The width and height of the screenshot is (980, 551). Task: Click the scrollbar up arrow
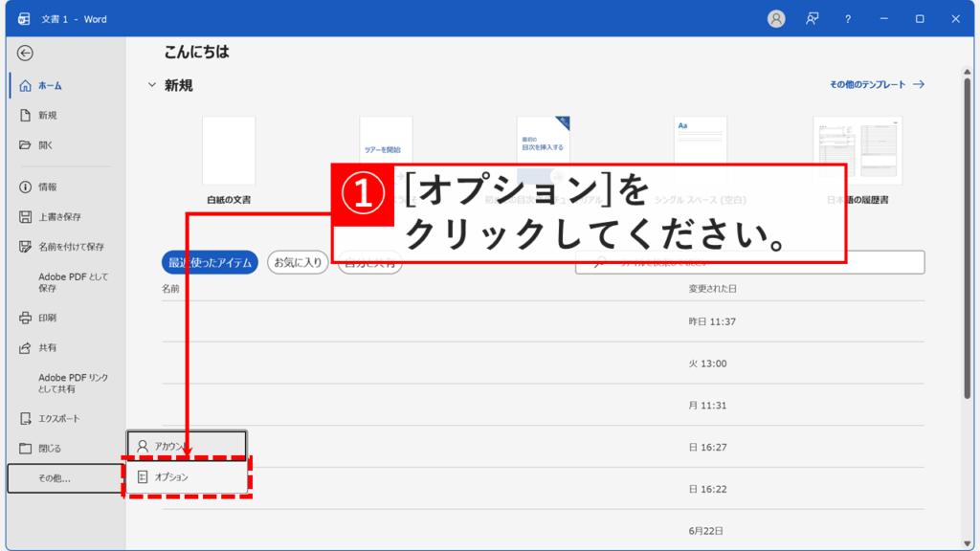[x=968, y=71]
